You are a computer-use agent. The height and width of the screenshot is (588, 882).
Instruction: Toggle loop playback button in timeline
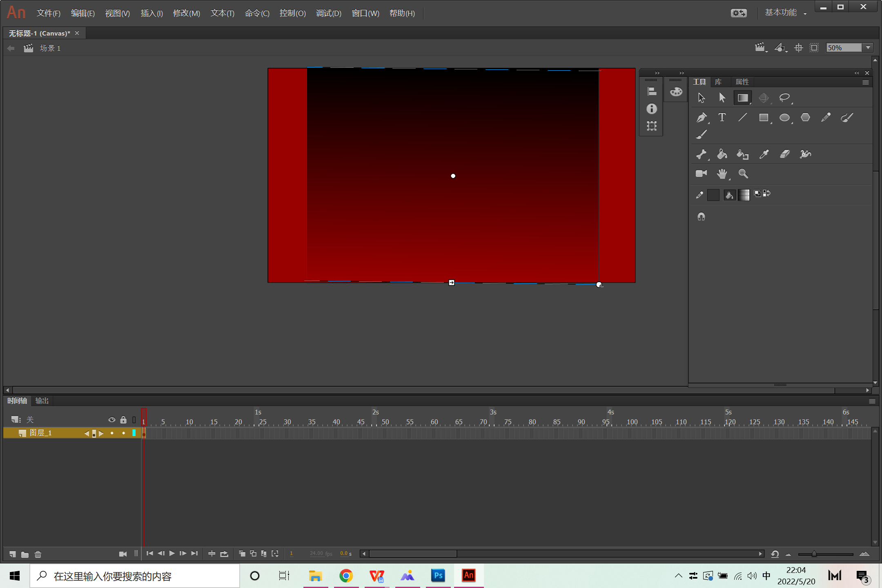(x=224, y=554)
